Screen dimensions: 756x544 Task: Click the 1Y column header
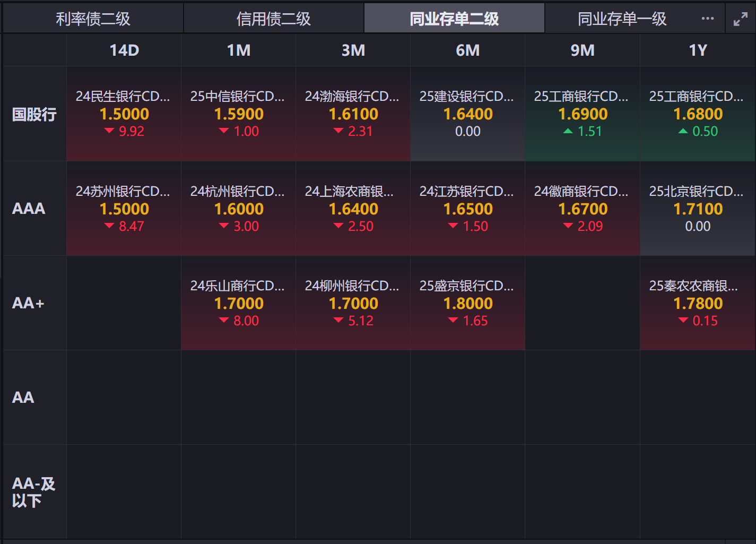(x=698, y=50)
